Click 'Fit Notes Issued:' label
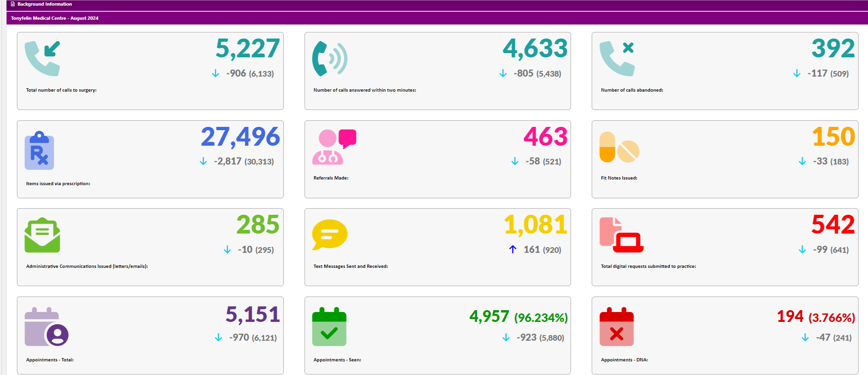This screenshot has height=375, width=868. [x=619, y=178]
